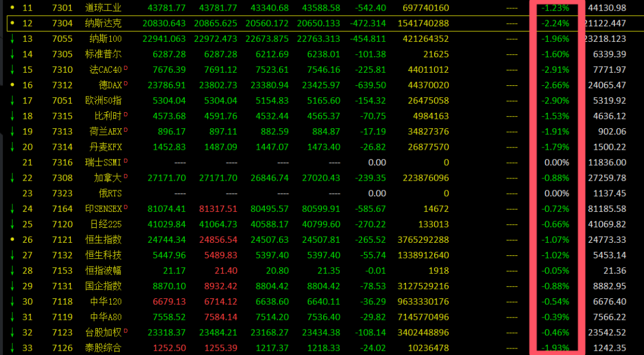Click the yellow dot marker on row 16
This screenshot has height=355, width=644.
(12, 85)
